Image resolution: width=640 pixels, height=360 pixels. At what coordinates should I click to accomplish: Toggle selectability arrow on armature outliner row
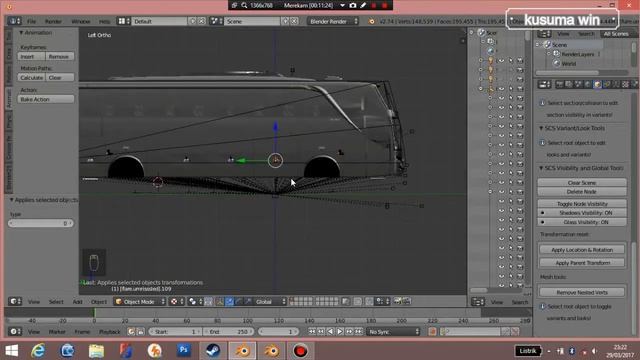pyautogui.click(x=511, y=89)
